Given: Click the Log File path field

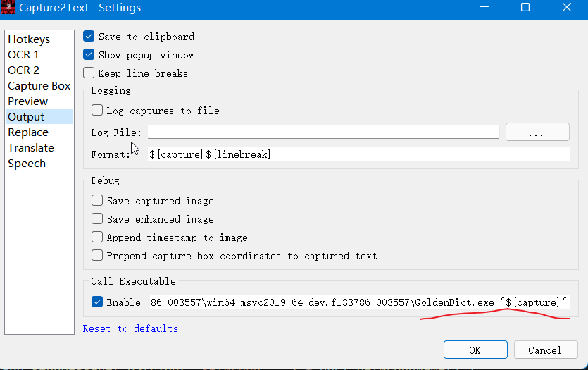Looking at the screenshot, I should click(x=323, y=132).
